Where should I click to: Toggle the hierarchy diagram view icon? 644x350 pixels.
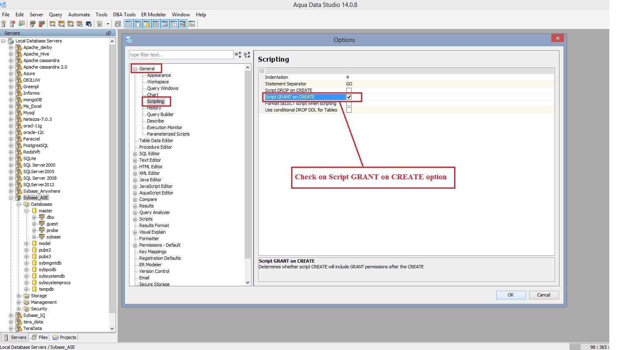pyautogui.click(x=183, y=24)
